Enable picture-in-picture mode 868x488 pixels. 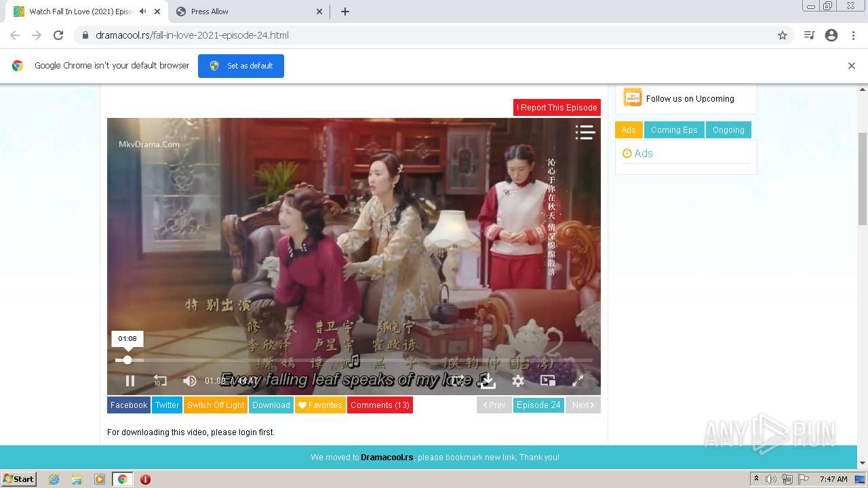(x=548, y=381)
